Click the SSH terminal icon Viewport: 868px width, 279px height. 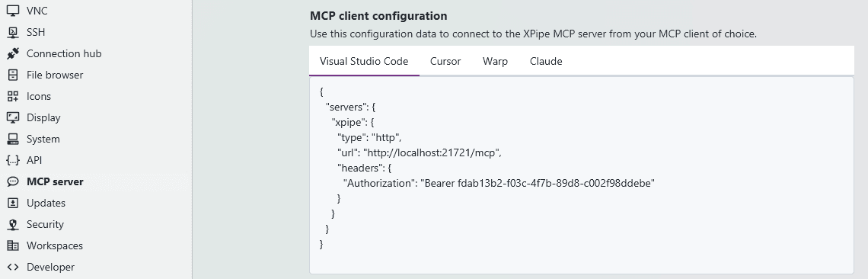(x=13, y=32)
